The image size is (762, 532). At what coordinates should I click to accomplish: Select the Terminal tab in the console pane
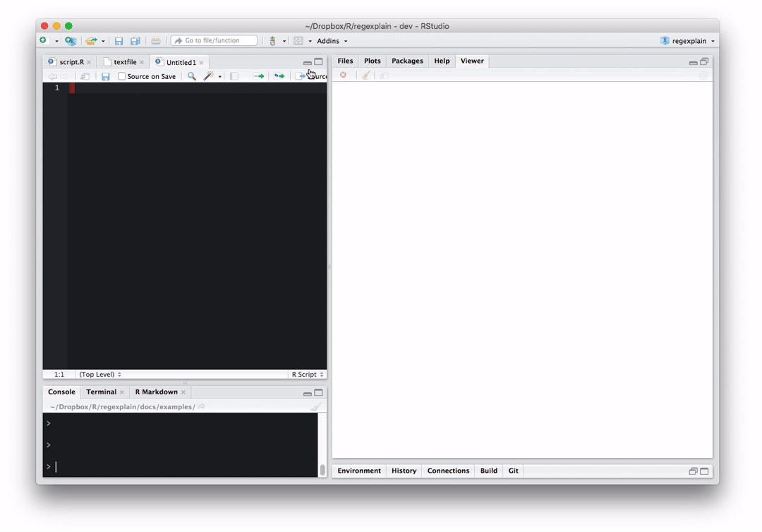click(102, 392)
